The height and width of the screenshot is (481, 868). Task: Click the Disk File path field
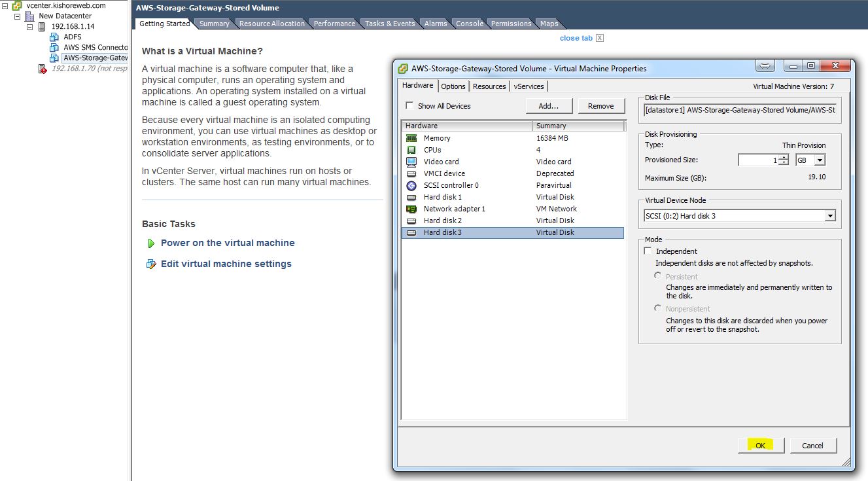tap(740, 111)
